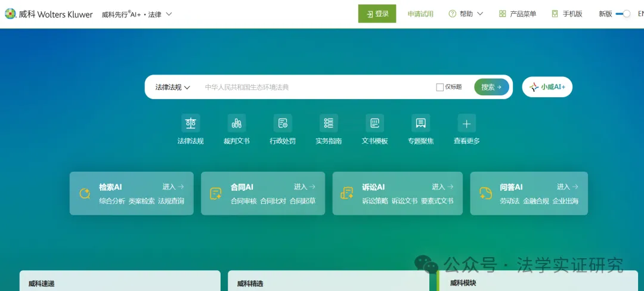Screen dimensions: 644x291
Task: Expand the 帮助 dropdown arrow
Action: 479,14
